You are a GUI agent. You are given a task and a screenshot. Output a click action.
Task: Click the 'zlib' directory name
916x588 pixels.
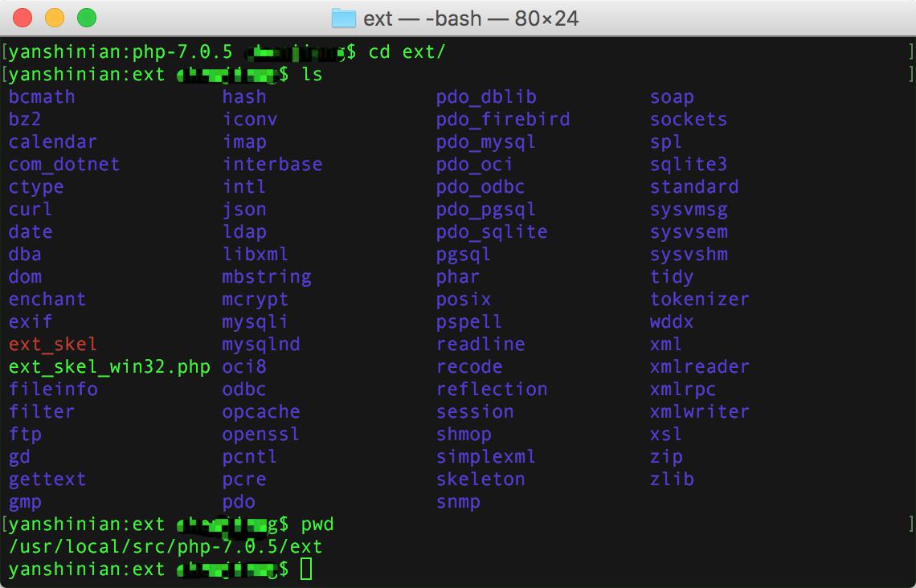(x=673, y=480)
